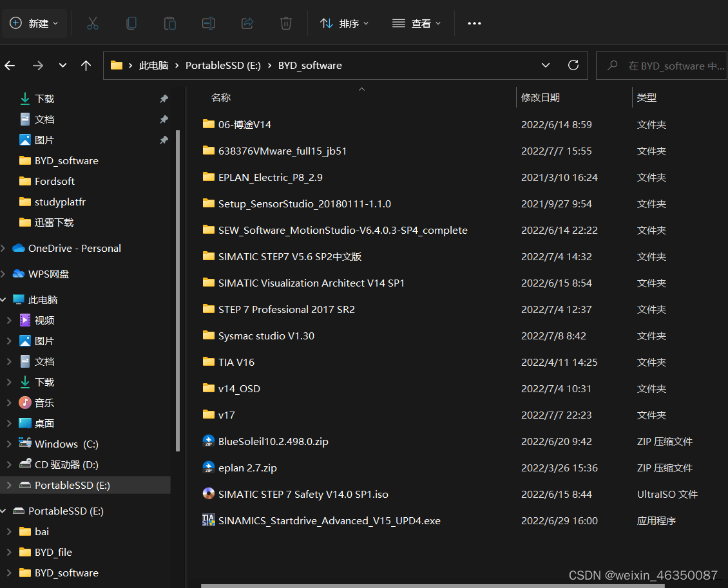Expand the WPS网盘 tree node
Viewport: 728px width, 588px height.
[3, 274]
